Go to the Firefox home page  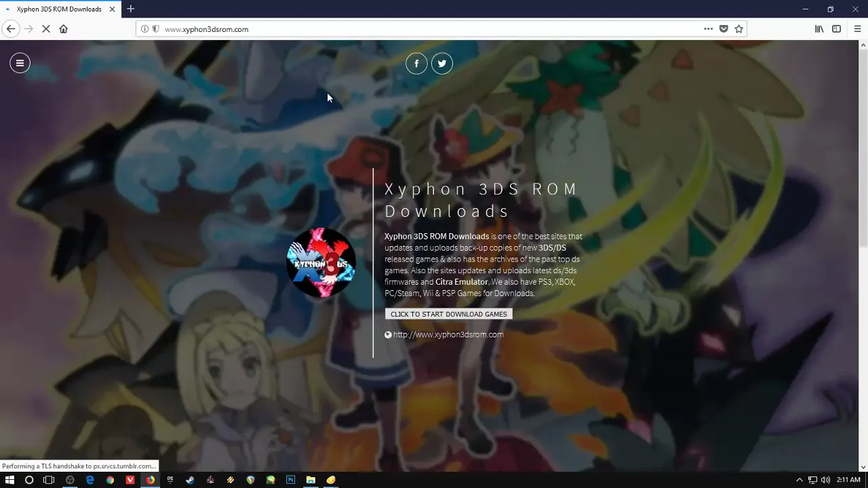coord(64,29)
